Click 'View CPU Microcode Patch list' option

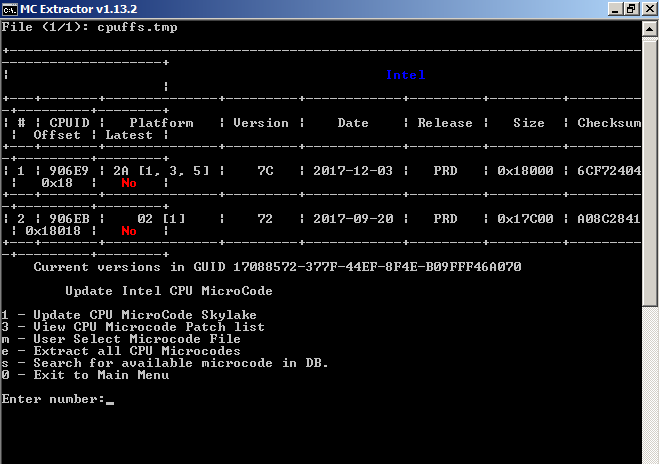[140, 327]
